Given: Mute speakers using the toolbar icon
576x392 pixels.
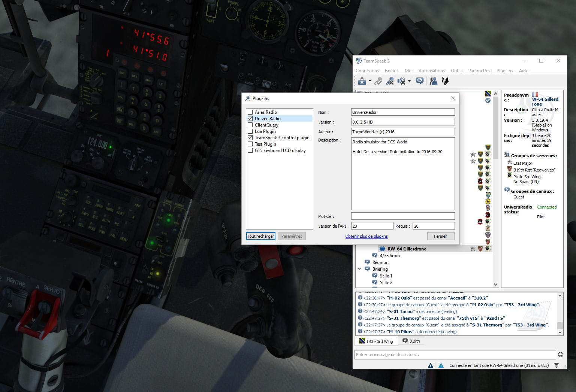Looking at the screenshot, I should pyautogui.click(x=401, y=81).
